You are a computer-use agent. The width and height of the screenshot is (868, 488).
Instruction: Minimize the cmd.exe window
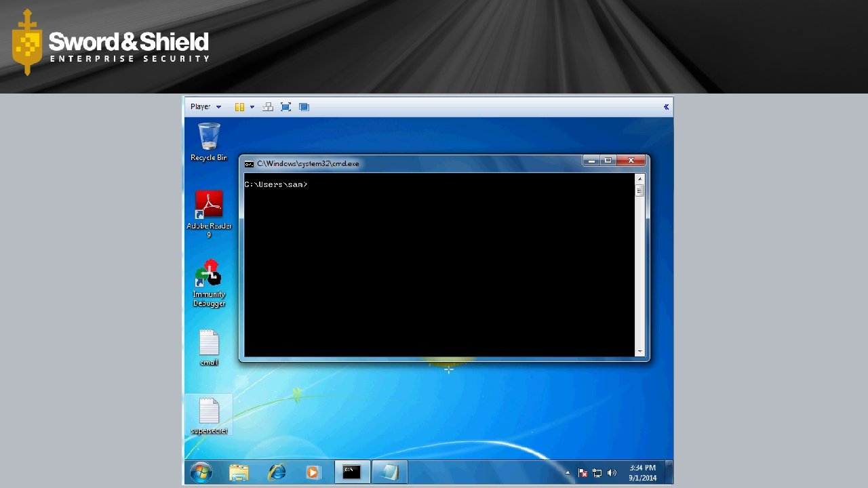591,161
